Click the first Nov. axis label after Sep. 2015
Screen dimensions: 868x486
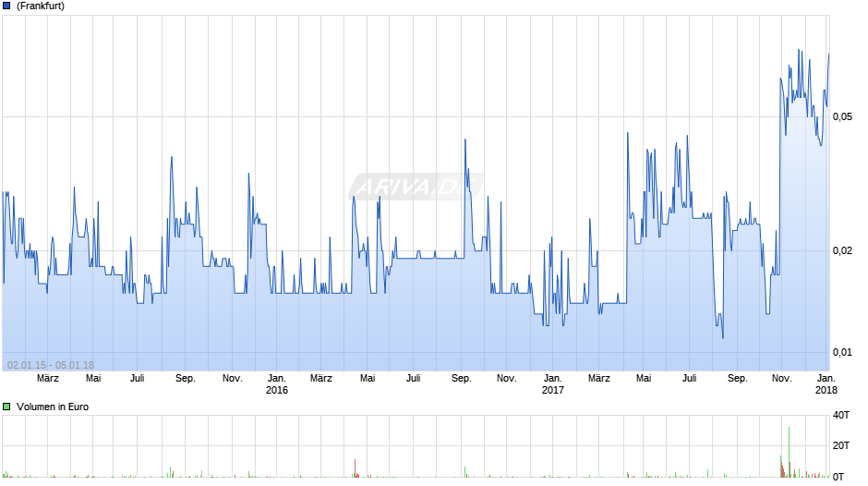[233, 378]
